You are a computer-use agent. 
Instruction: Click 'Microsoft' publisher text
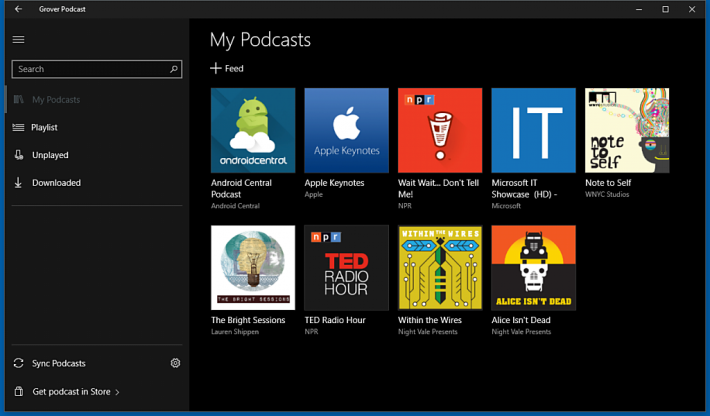click(506, 206)
